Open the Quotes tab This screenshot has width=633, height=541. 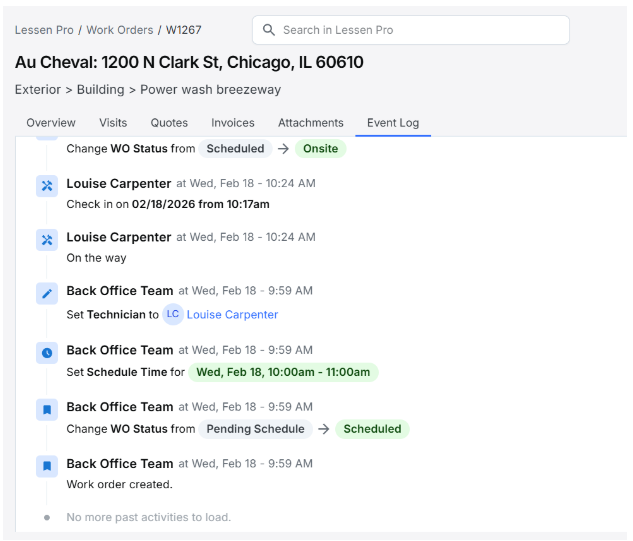coord(169,123)
